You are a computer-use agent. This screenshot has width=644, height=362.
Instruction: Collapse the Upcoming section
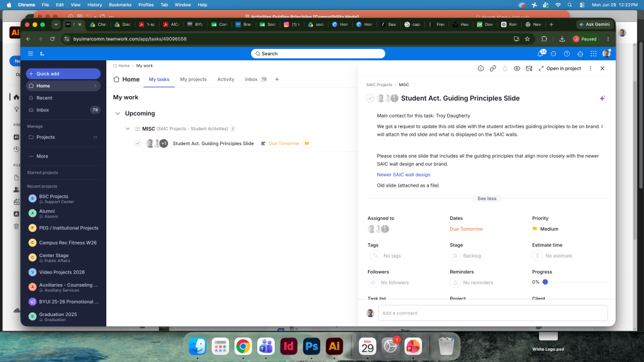click(118, 113)
